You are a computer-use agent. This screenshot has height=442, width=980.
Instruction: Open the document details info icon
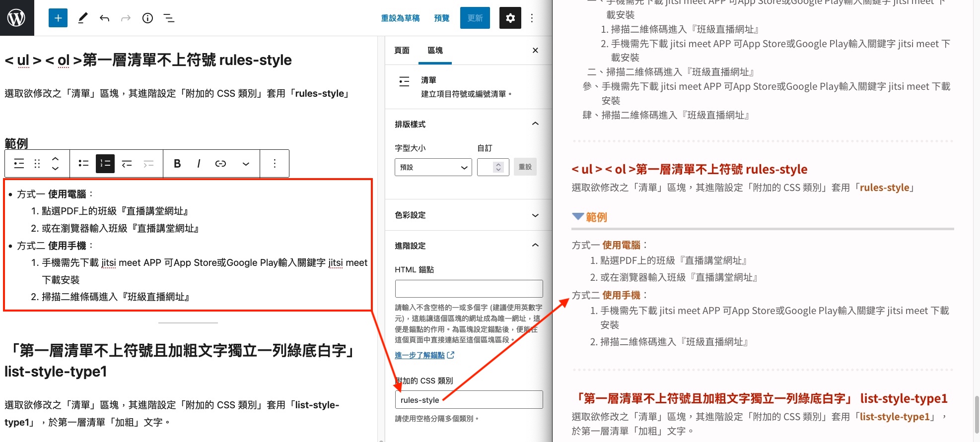point(147,18)
